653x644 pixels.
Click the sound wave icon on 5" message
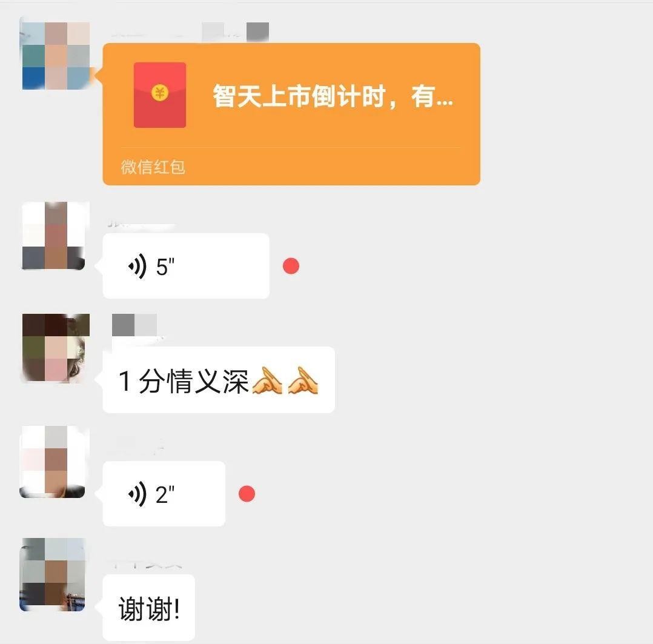click(138, 266)
